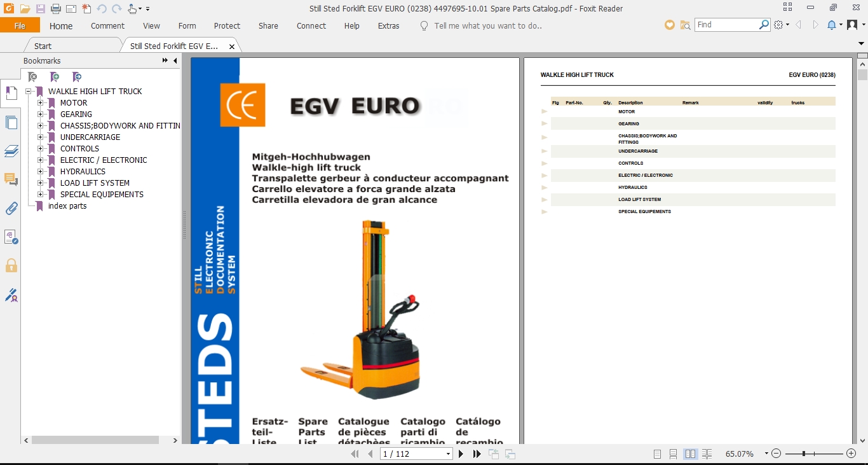The height and width of the screenshot is (465, 868).
Task: Click the email envelope icon in quick access toolbar
Action: (x=71, y=9)
